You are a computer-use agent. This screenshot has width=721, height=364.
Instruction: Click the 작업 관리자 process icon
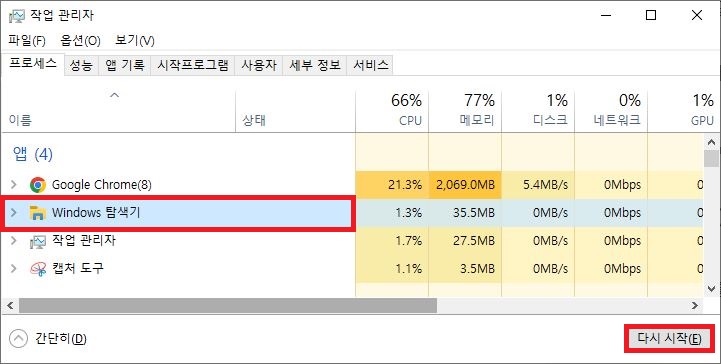[37, 241]
